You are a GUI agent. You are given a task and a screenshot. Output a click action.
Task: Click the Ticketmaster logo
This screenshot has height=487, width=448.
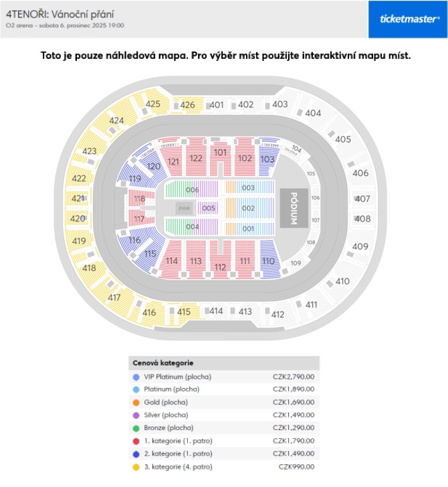tap(409, 19)
